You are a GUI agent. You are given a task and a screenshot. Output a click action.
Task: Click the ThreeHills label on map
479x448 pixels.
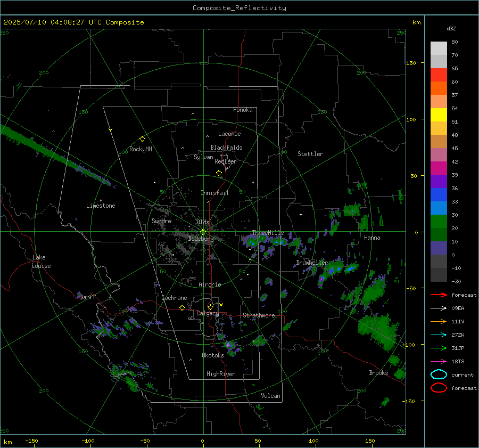tap(268, 233)
